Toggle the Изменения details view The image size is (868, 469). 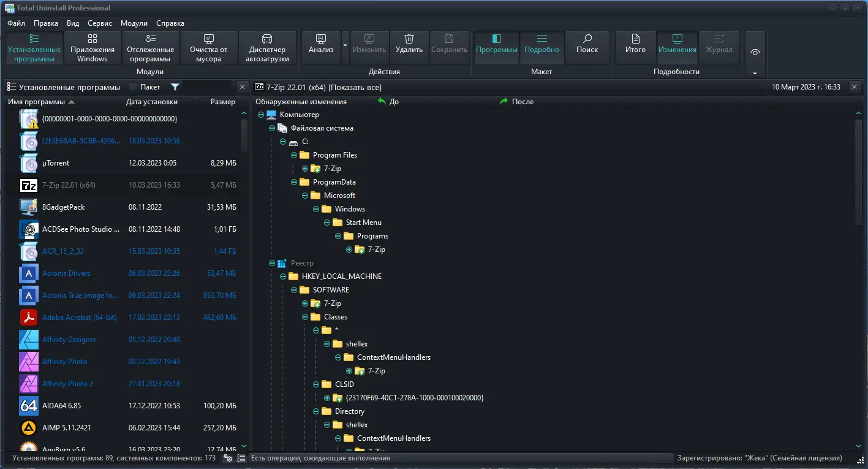[677, 48]
